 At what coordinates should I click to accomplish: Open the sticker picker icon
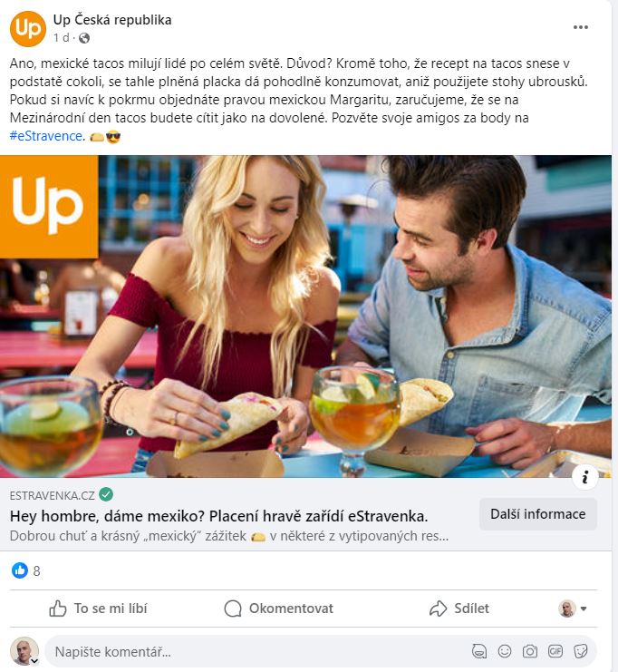[580, 651]
